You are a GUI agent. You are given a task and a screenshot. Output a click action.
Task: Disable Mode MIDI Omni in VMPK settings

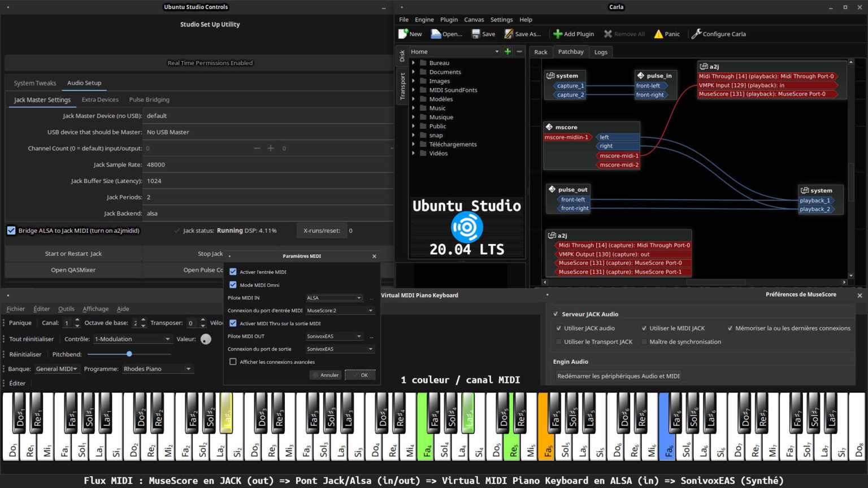pyautogui.click(x=233, y=285)
